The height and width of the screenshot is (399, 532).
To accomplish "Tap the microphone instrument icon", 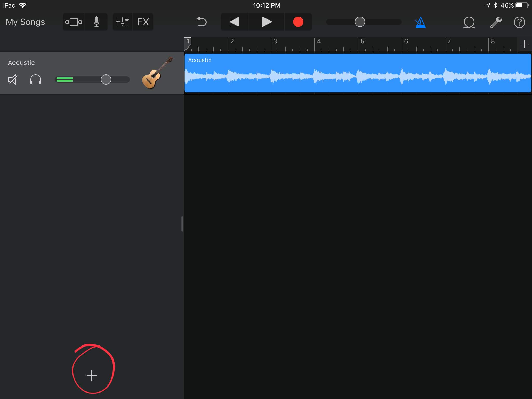I will [96, 22].
